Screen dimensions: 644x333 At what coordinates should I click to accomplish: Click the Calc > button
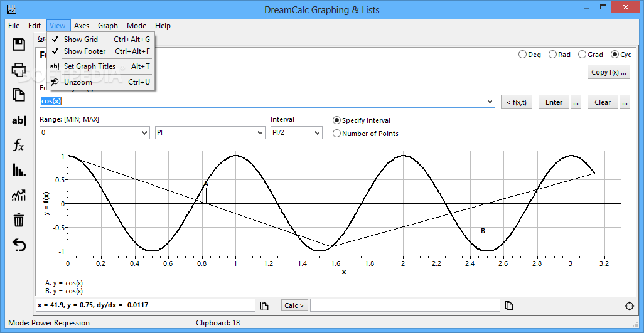294,305
